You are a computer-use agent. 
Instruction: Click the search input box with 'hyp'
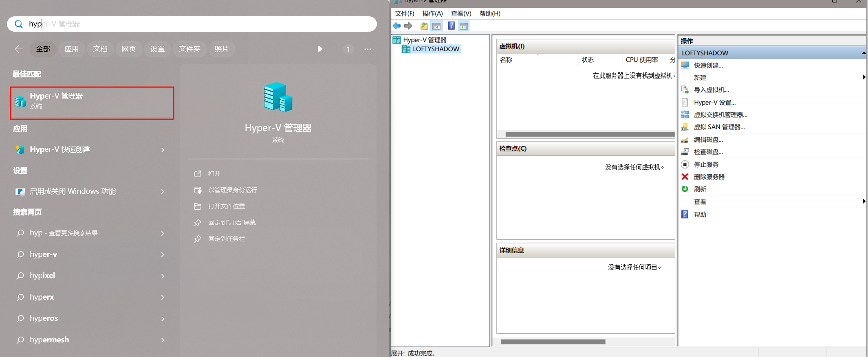pyautogui.click(x=192, y=24)
